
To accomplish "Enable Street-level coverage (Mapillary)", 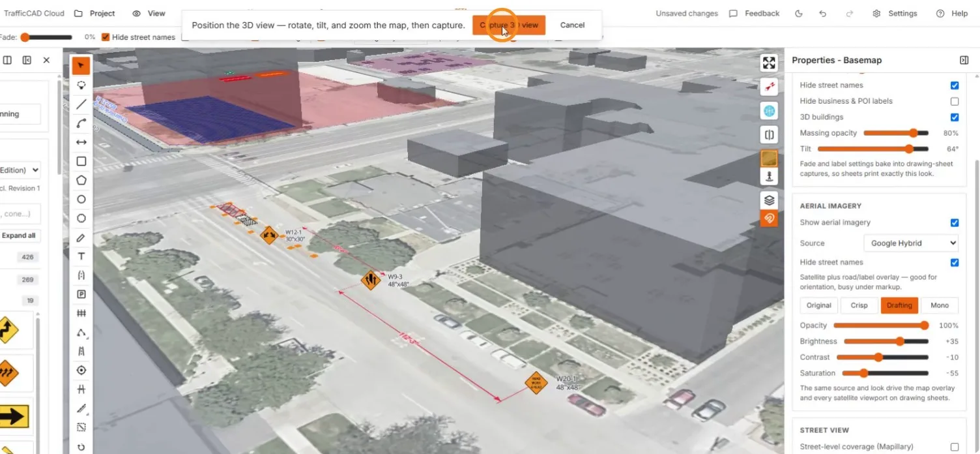I will tap(955, 447).
